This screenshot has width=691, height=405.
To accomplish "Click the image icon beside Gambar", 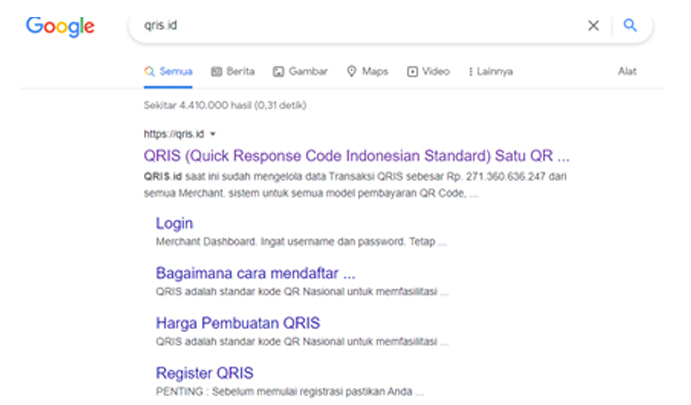I will click(x=278, y=71).
